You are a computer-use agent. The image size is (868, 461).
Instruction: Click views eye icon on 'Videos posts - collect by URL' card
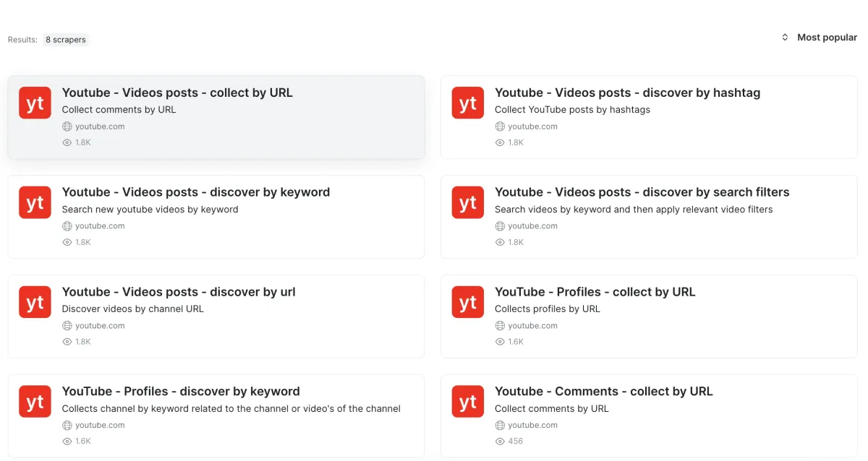coord(67,143)
